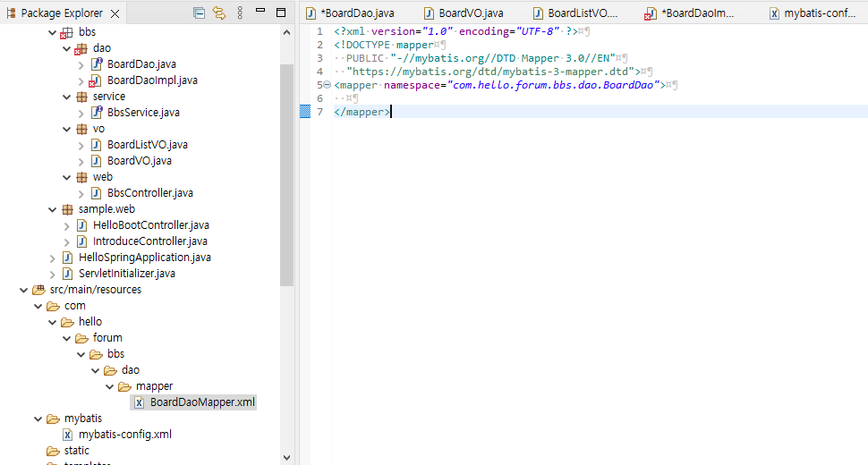Click the Package Explorer tab icon
This screenshot has height=465, width=868.
point(11,13)
